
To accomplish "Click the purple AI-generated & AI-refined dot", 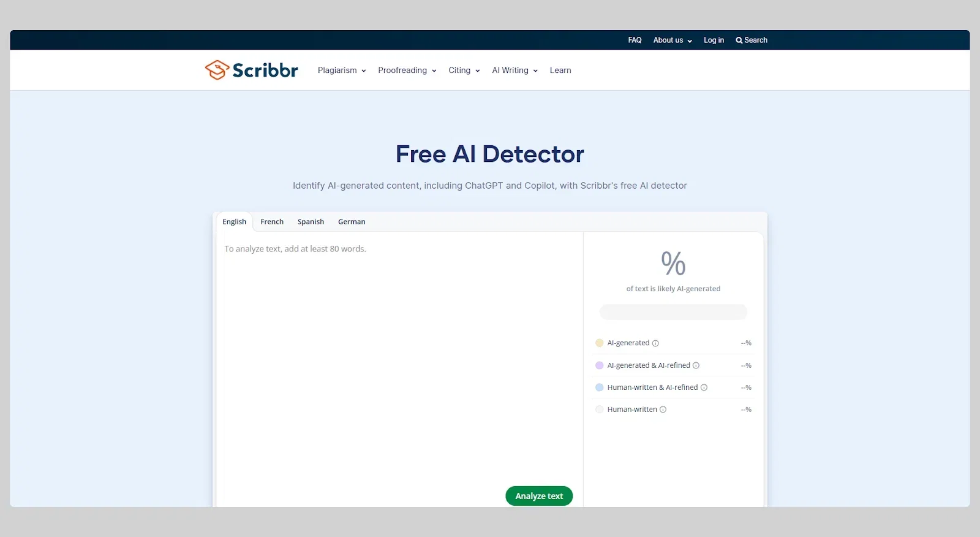I will pyautogui.click(x=600, y=365).
